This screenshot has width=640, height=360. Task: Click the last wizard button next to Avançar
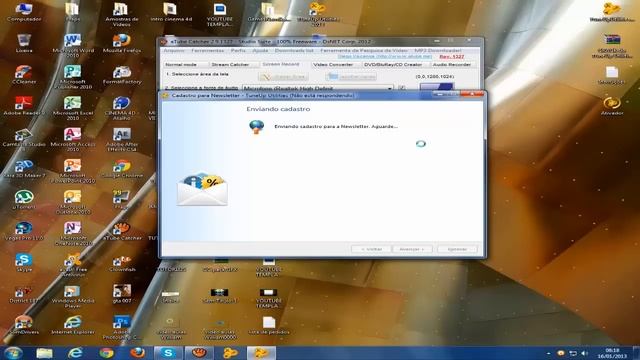(x=457, y=249)
